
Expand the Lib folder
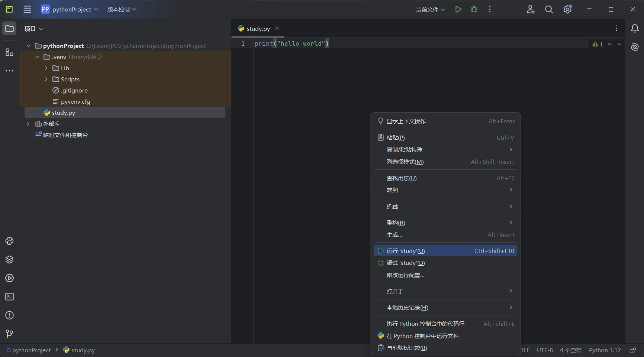click(46, 68)
